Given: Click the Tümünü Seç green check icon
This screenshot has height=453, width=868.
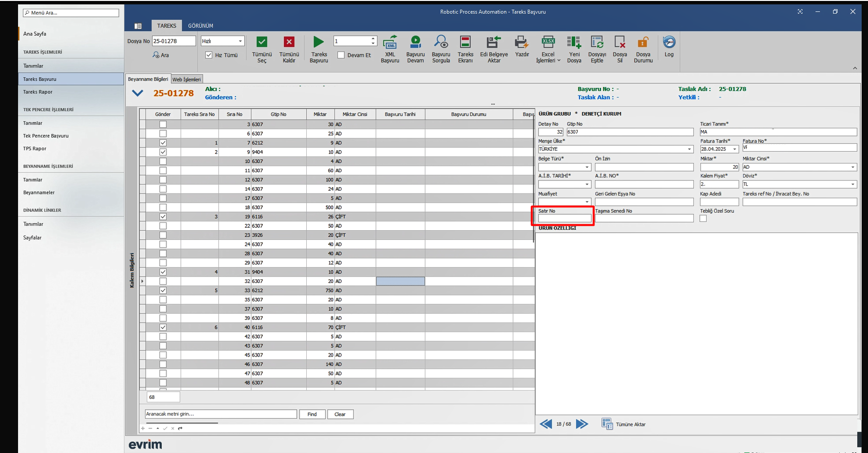Looking at the screenshot, I should (x=262, y=42).
